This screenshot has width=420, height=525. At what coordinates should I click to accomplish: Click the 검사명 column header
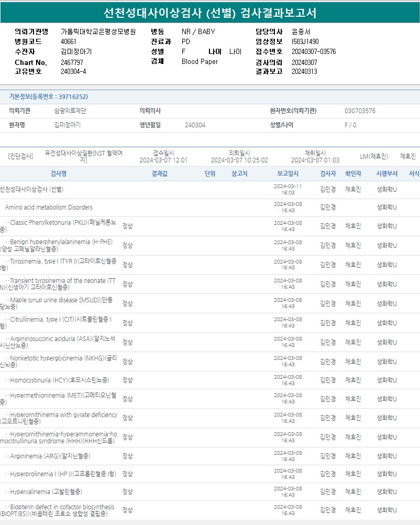tap(58, 174)
